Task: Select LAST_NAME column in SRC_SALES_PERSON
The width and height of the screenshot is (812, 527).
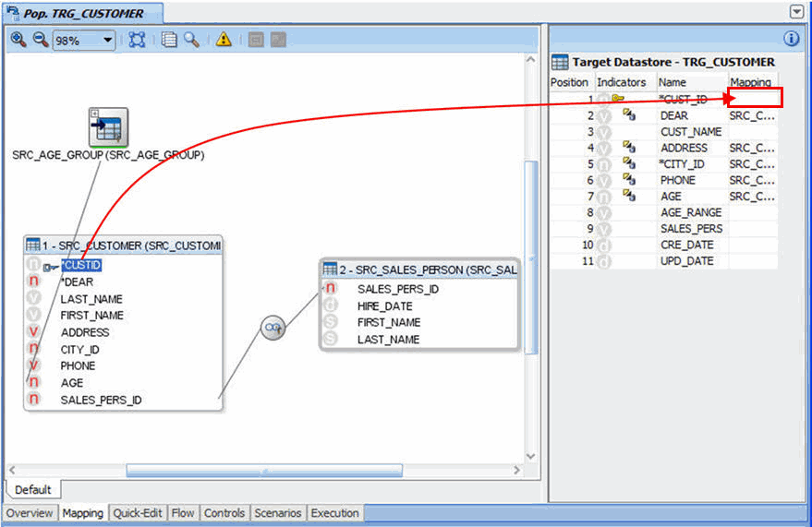Action: [x=388, y=340]
